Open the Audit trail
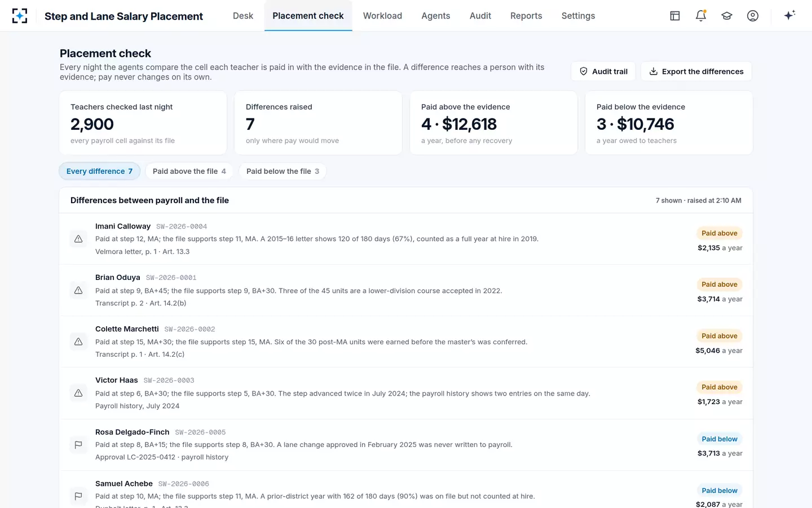Screen dimensions: 812x508 (603, 71)
